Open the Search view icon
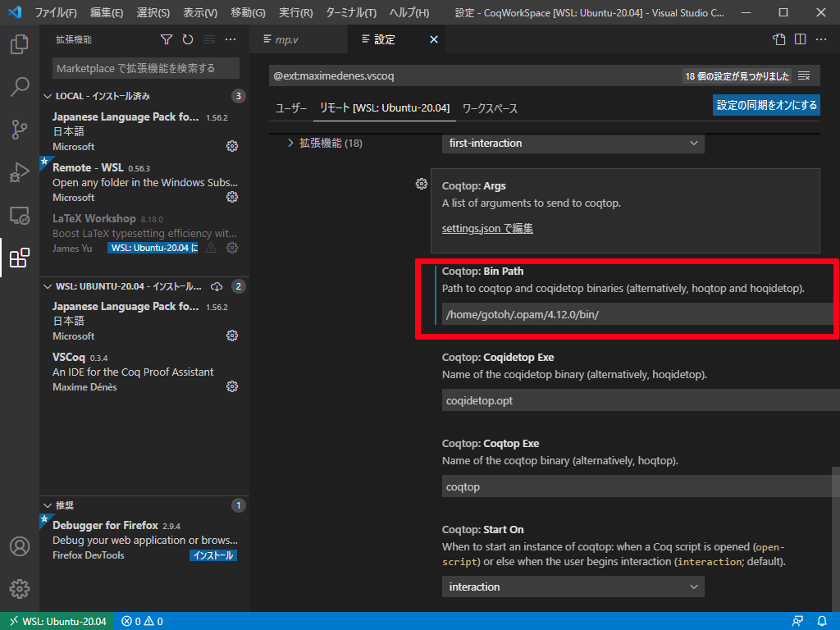Screen dimensions: 840x630 [20, 87]
